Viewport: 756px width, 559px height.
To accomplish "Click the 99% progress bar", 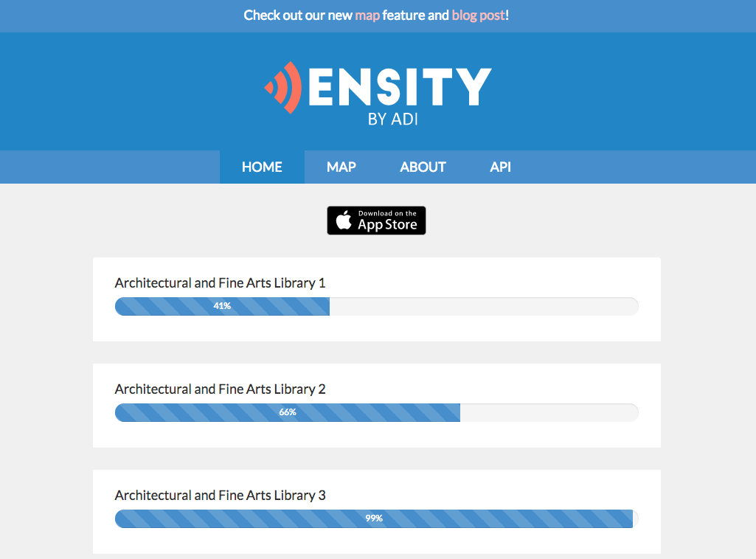I will pyautogui.click(x=377, y=518).
